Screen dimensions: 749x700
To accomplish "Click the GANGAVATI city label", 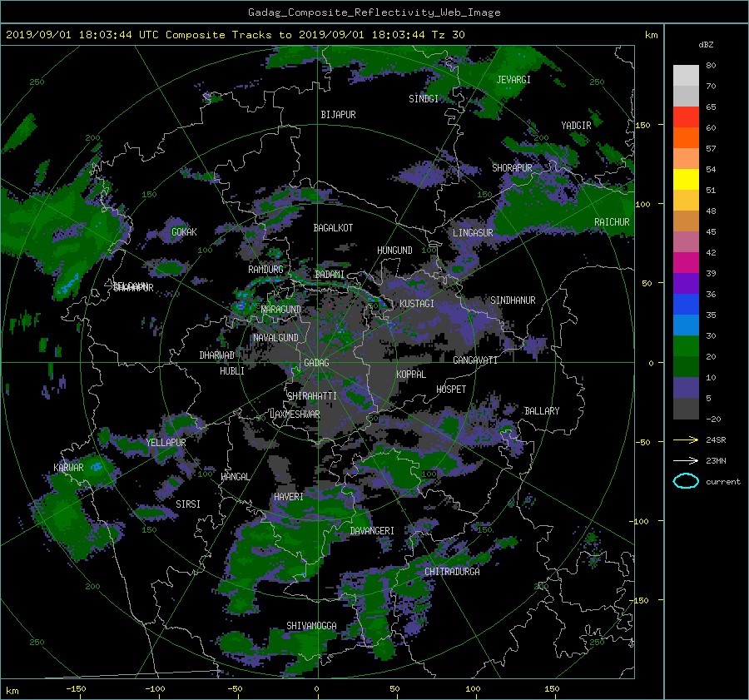I will tap(475, 360).
